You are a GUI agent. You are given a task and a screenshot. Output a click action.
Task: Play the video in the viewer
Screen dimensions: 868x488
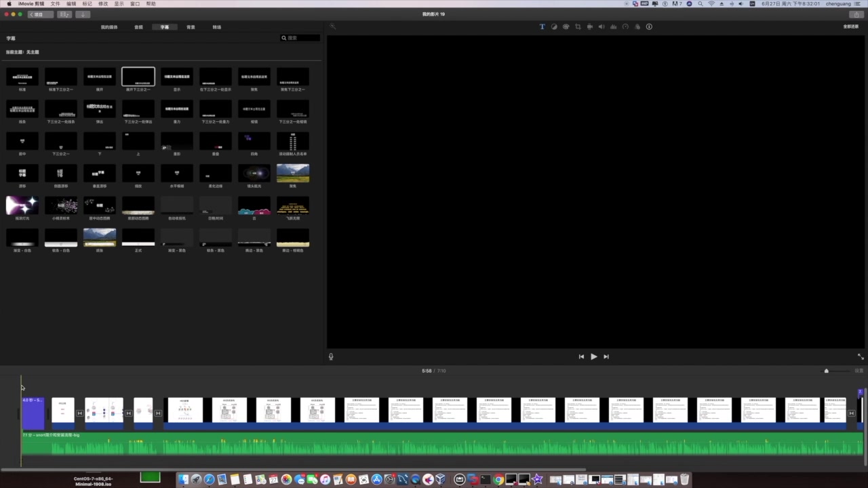click(593, 357)
